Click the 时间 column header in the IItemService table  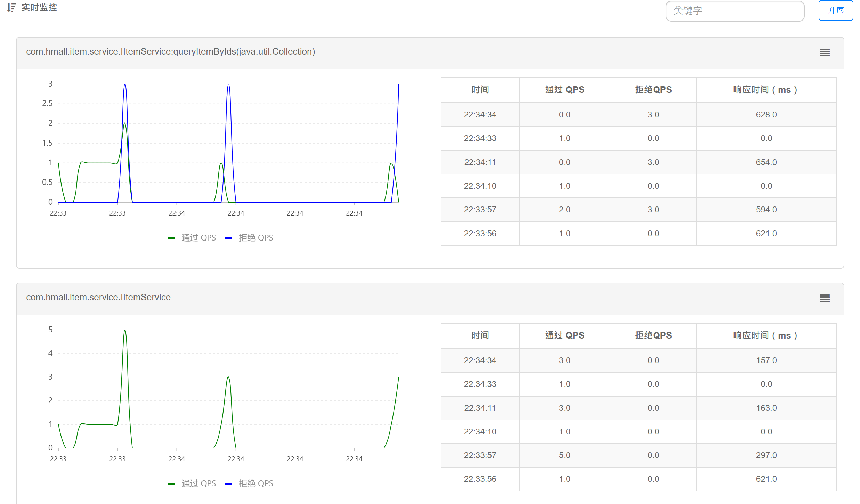coord(480,335)
